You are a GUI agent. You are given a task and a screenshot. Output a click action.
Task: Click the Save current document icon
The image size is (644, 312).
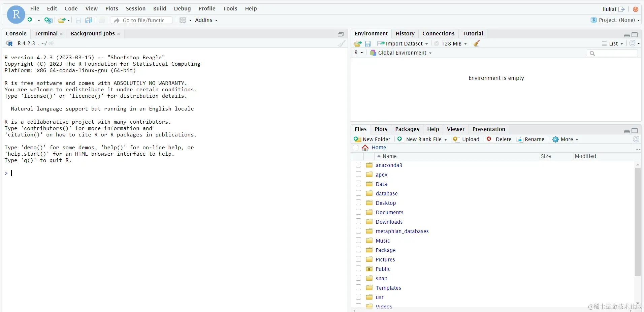[78, 21]
